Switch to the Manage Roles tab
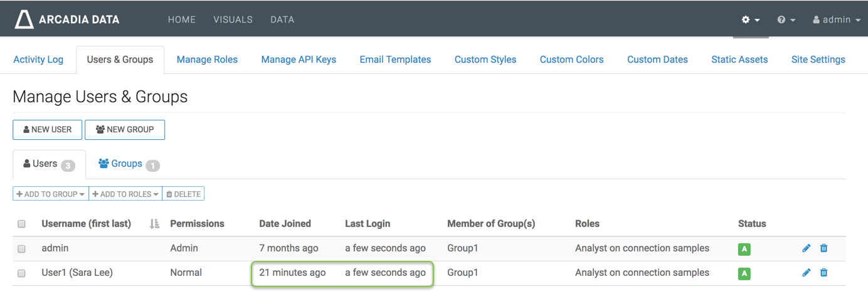This screenshot has width=868, height=291. (x=207, y=60)
